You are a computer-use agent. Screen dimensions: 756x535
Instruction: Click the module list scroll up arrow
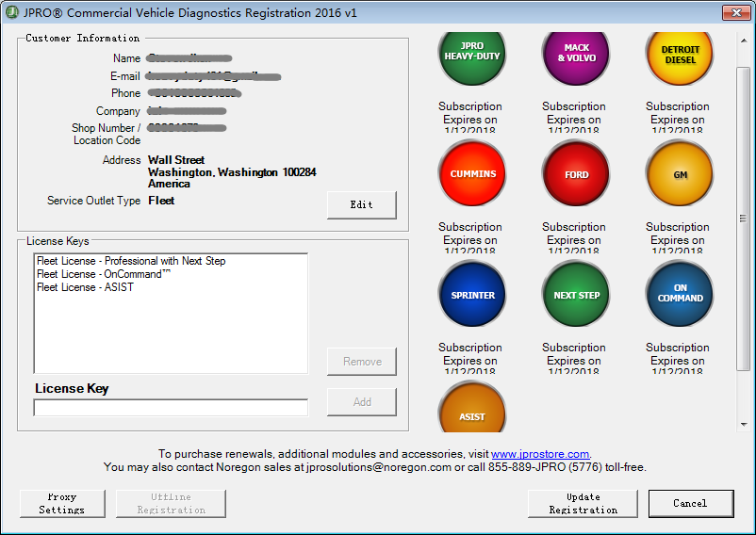tap(744, 41)
